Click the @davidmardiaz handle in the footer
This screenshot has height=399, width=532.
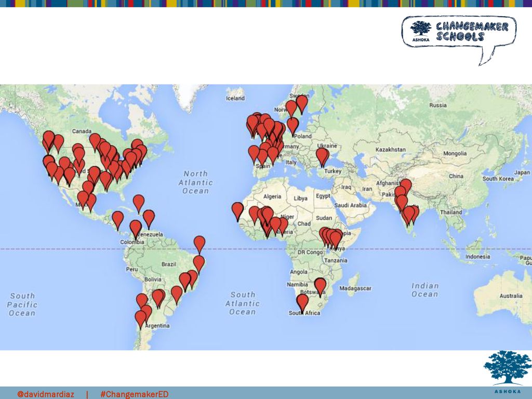pos(46,394)
